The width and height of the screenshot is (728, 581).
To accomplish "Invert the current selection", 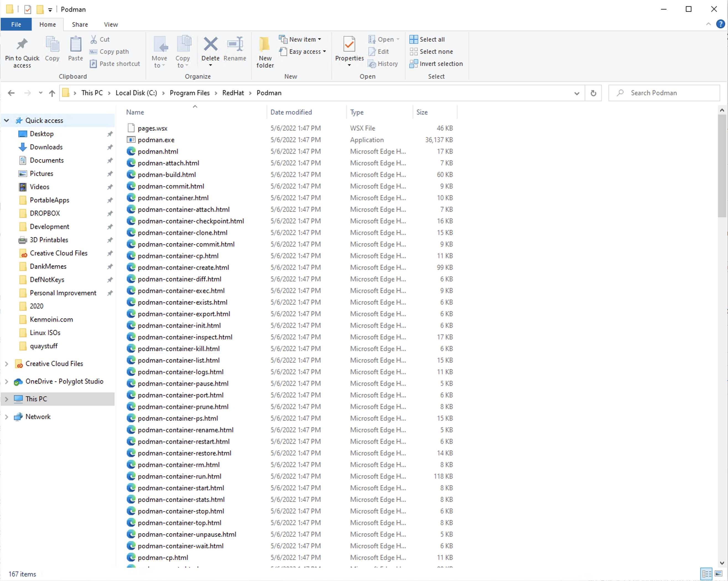I will [x=436, y=63].
